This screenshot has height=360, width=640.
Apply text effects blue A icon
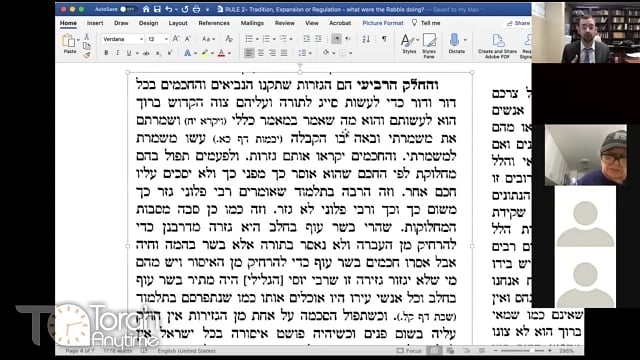(x=187, y=53)
